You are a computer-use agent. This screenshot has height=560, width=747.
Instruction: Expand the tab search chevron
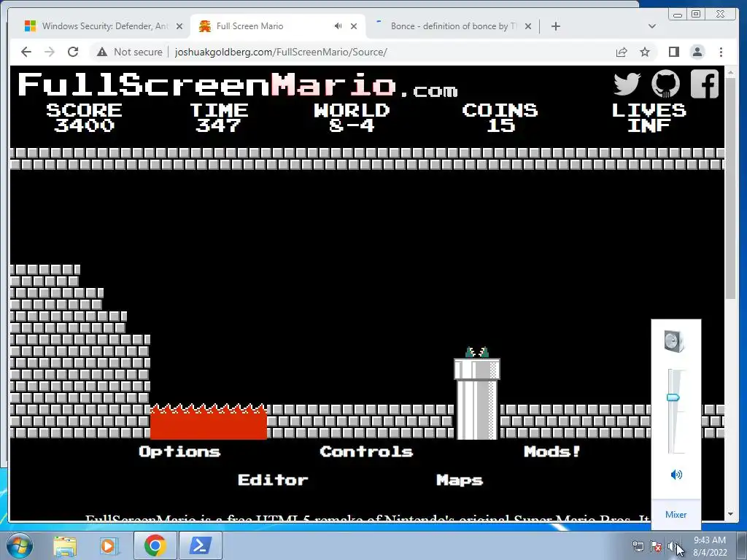pos(652,26)
